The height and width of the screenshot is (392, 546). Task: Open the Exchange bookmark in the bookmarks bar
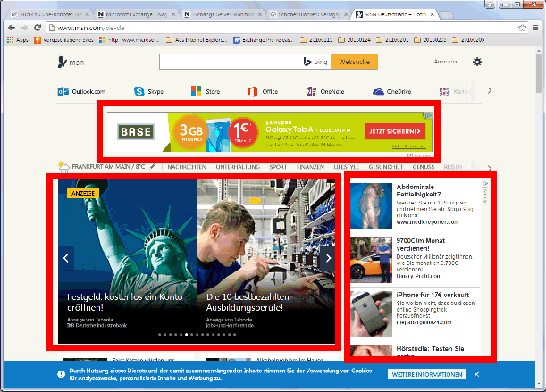pos(264,40)
